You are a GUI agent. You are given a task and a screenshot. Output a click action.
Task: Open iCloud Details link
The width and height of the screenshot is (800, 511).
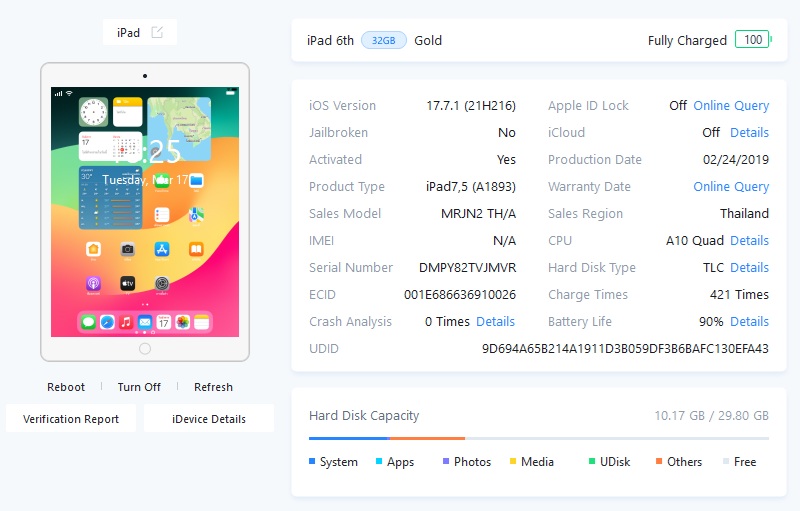click(749, 133)
